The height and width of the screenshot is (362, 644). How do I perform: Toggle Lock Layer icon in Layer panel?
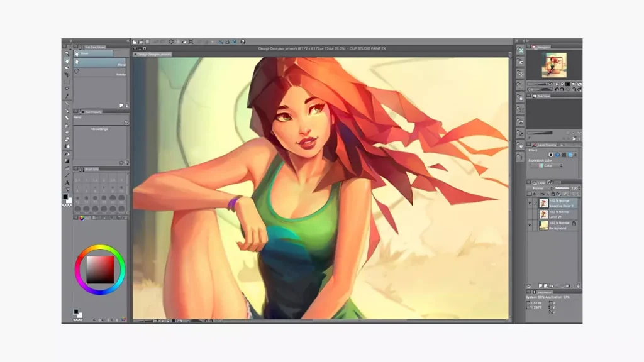point(553,194)
